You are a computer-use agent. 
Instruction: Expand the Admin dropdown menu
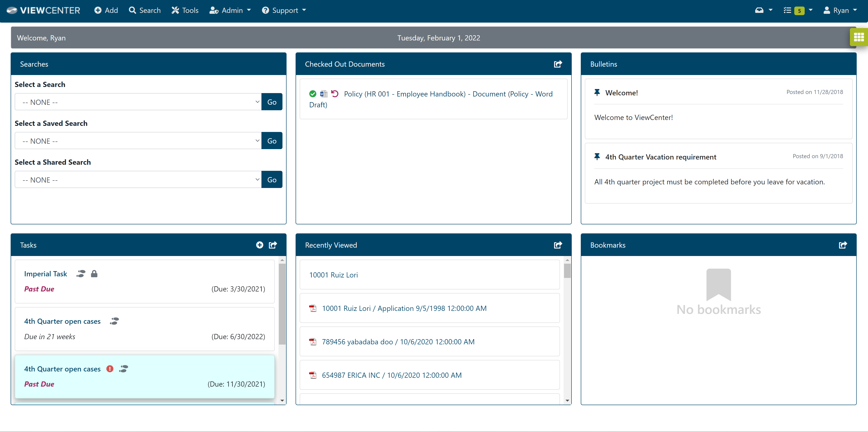click(230, 10)
